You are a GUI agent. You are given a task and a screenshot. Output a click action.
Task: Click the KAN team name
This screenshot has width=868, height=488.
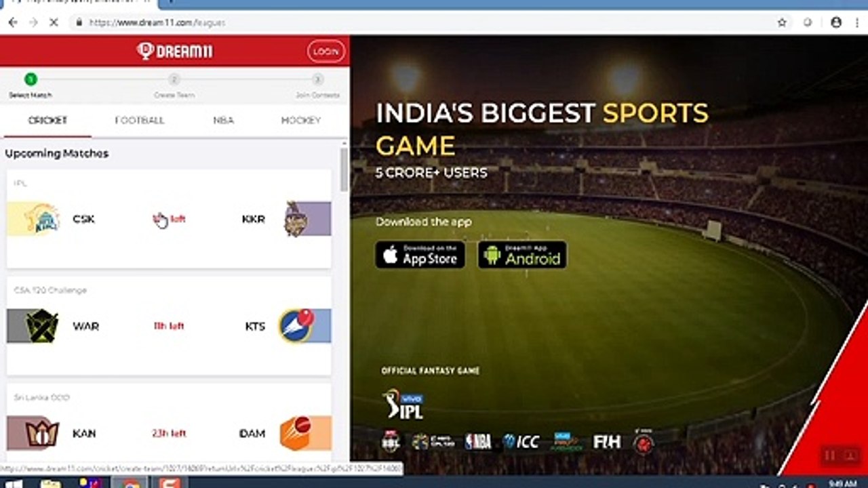tap(84, 433)
